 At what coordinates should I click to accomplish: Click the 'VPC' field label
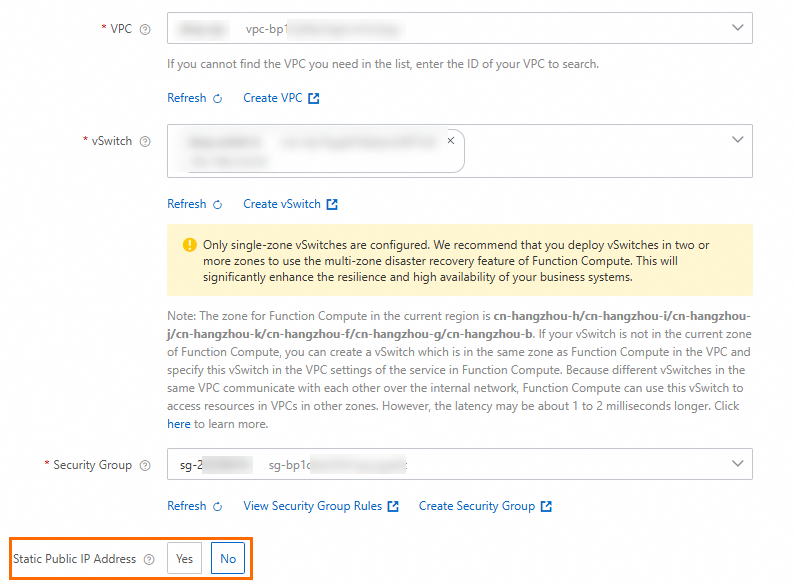[121, 29]
